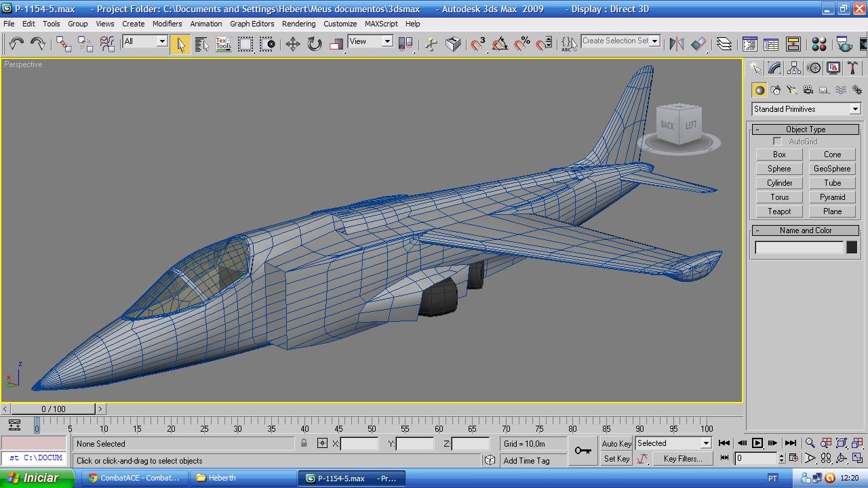Viewport: 868px width, 488px height.
Task: Open Curve Editor from toolbar
Action: point(749,44)
